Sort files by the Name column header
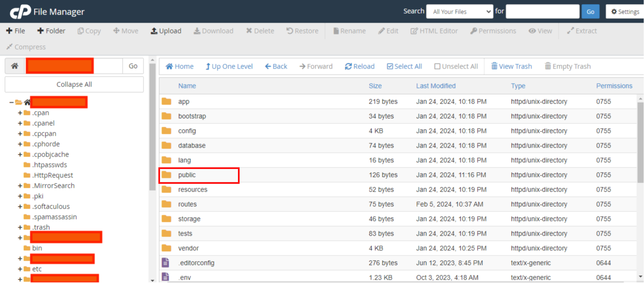Viewport: 644px width, 283px height. 187,86
